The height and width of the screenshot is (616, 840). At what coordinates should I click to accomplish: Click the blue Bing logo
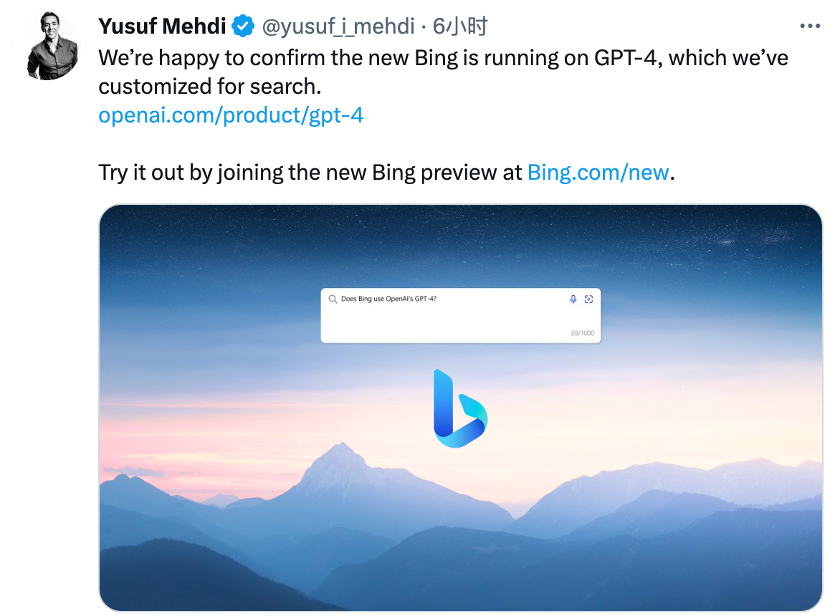click(460, 408)
